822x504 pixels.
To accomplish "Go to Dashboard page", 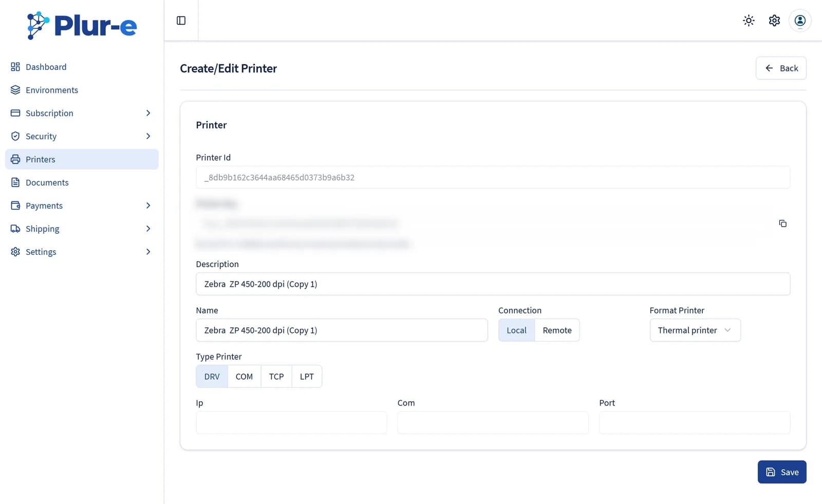I will (82, 67).
